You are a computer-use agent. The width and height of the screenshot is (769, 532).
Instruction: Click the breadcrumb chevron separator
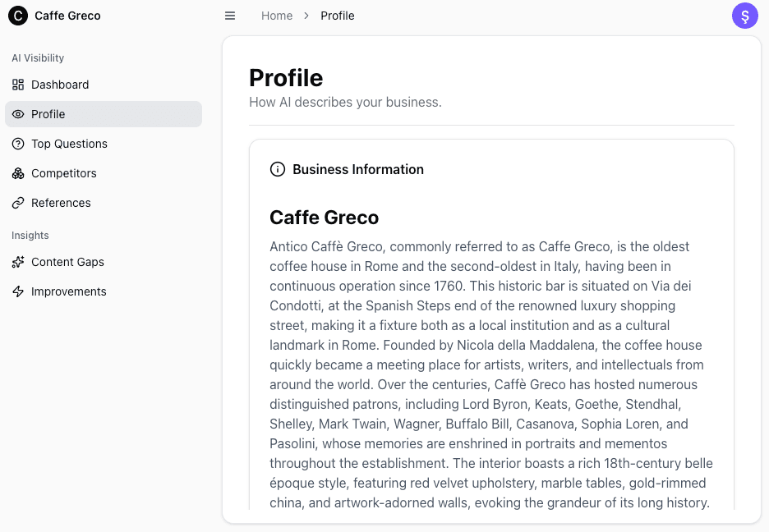tap(306, 16)
